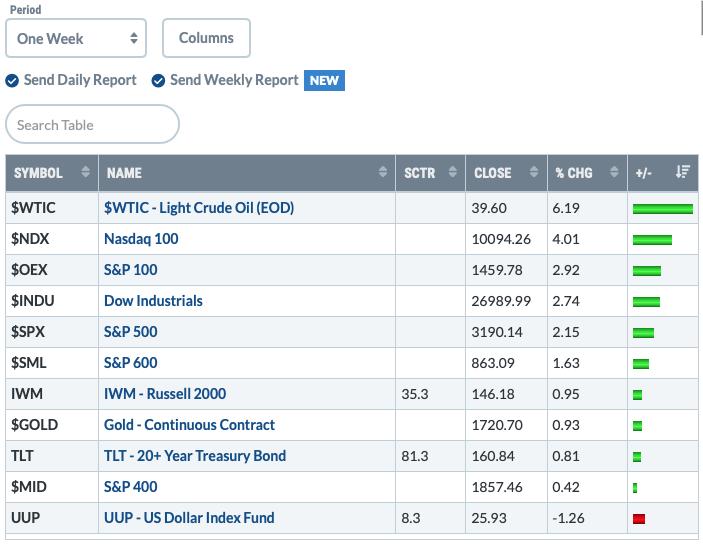Click close value 39.60
Image resolution: width=703 pixels, height=544 pixels.
(x=489, y=208)
